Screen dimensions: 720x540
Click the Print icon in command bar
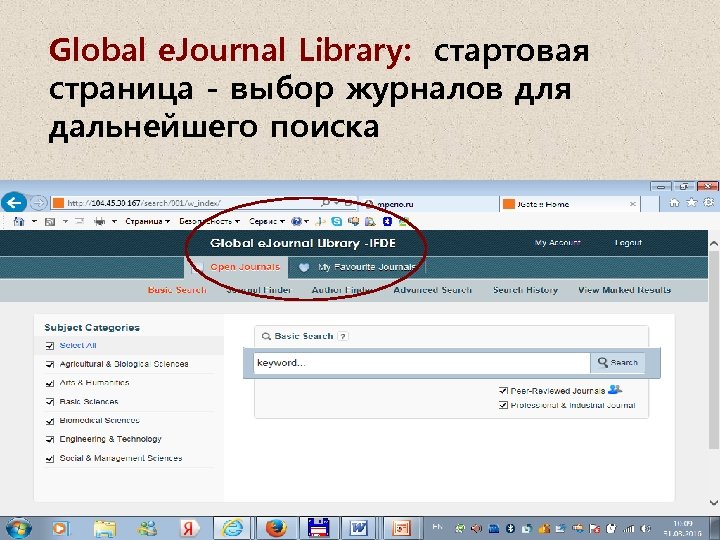click(x=99, y=222)
